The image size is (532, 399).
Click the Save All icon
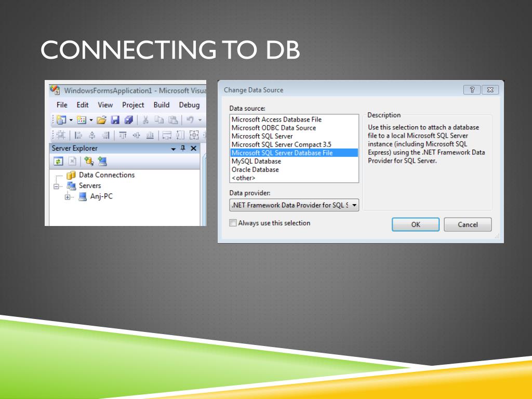(129, 120)
